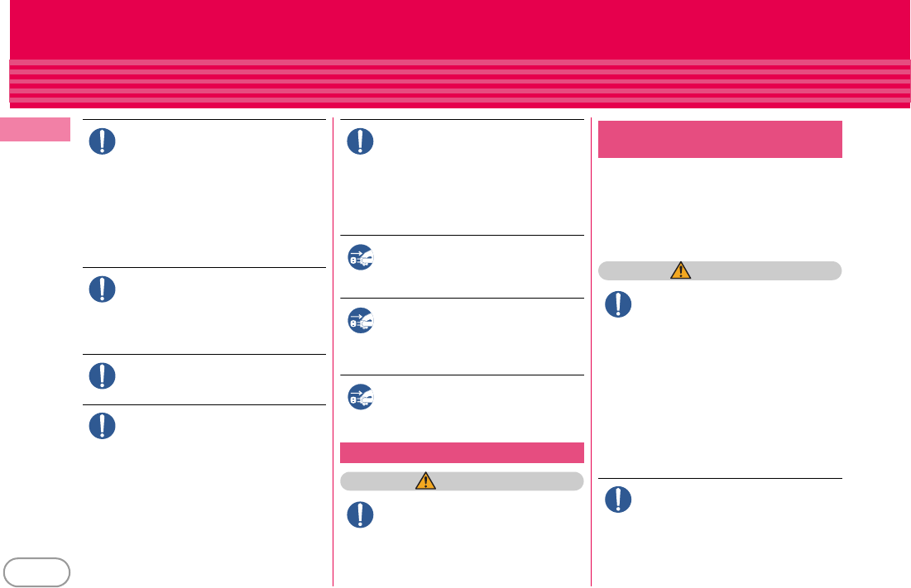Image resolution: width=911 pixels, height=588 pixels.
Task: Click the topmost exclamation icon in left column
Action: coord(103,141)
